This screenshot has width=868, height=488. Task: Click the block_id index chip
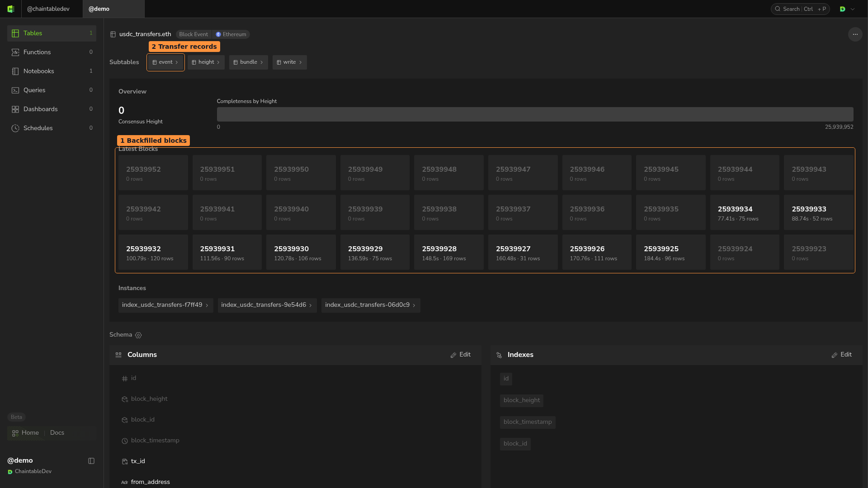coord(515,444)
